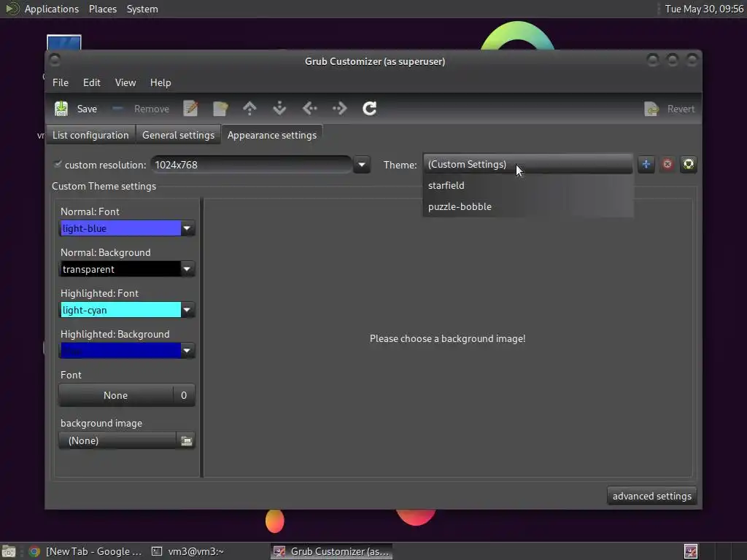Open the Edit menu
747x560 pixels.
tap(91, 82)
